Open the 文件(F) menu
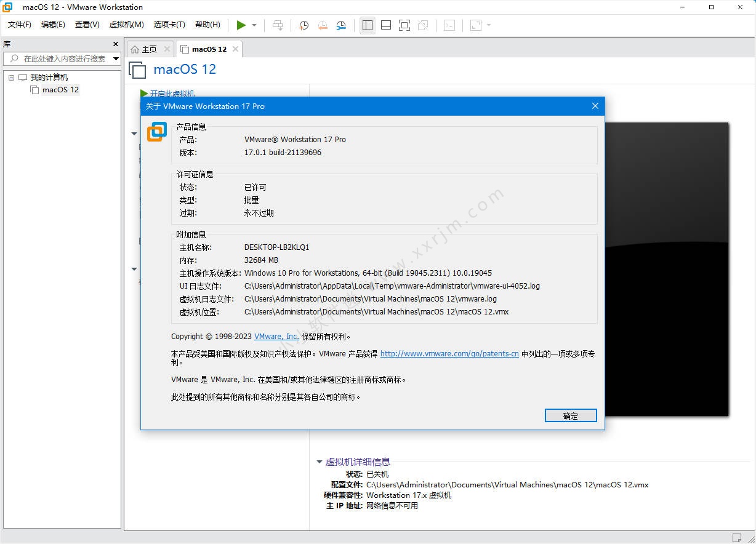756x544 pixels. pyautogui.click(x=20, y=25)
